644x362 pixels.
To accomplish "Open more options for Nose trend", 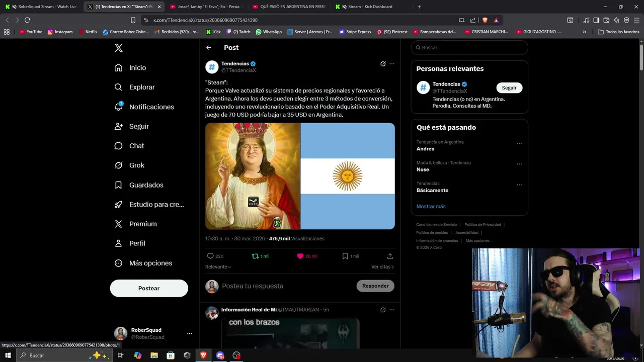I will (x=519, y=164).
